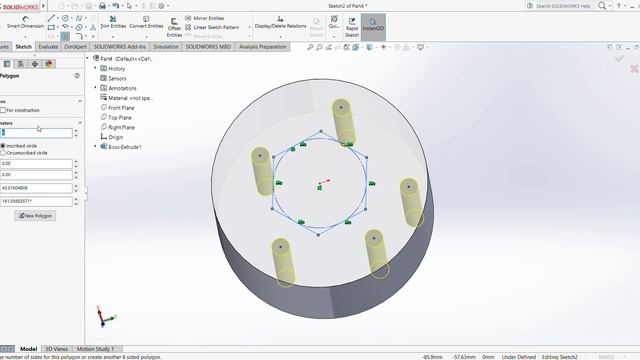
Task: Switch to the Analysis Preparation tab
Action: pyautogui.click(x=262, y=47)
